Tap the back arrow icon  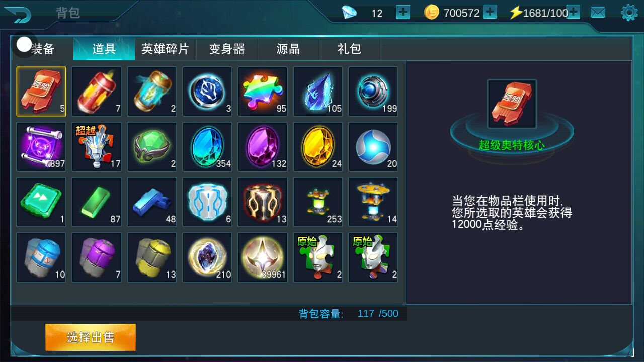(x=17, y=14)
